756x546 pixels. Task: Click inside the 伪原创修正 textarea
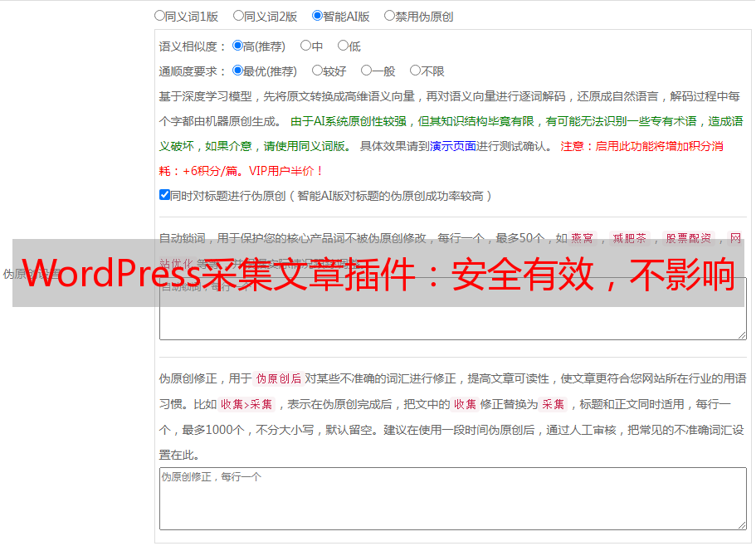pos(453,499)
